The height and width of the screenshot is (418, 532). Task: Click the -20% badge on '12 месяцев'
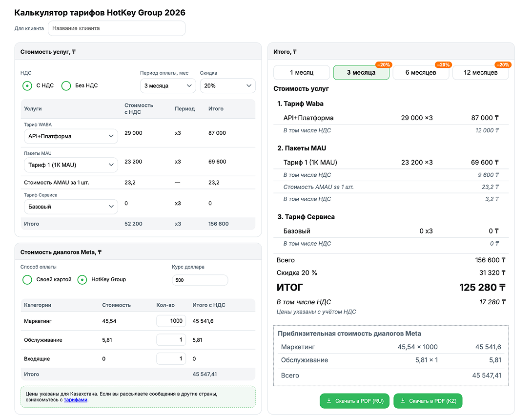tap(503, 65)
